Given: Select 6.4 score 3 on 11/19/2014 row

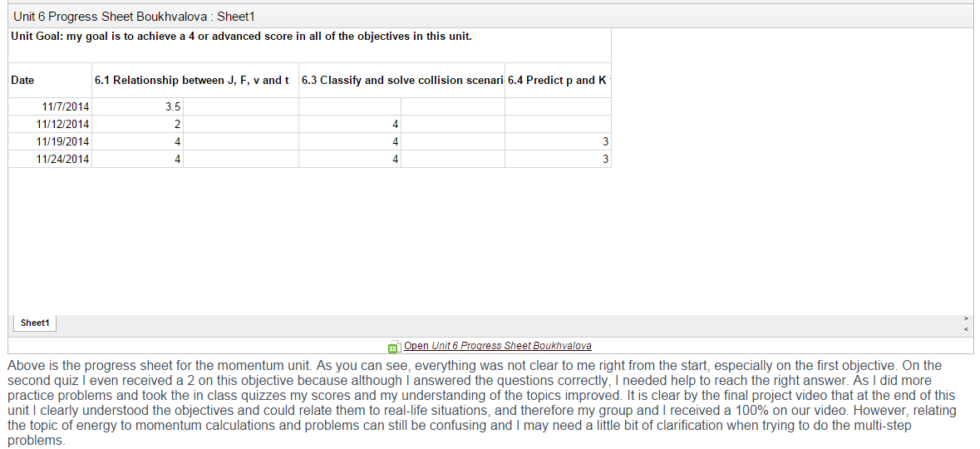Looking at the screenshot, I should [558, 142].
